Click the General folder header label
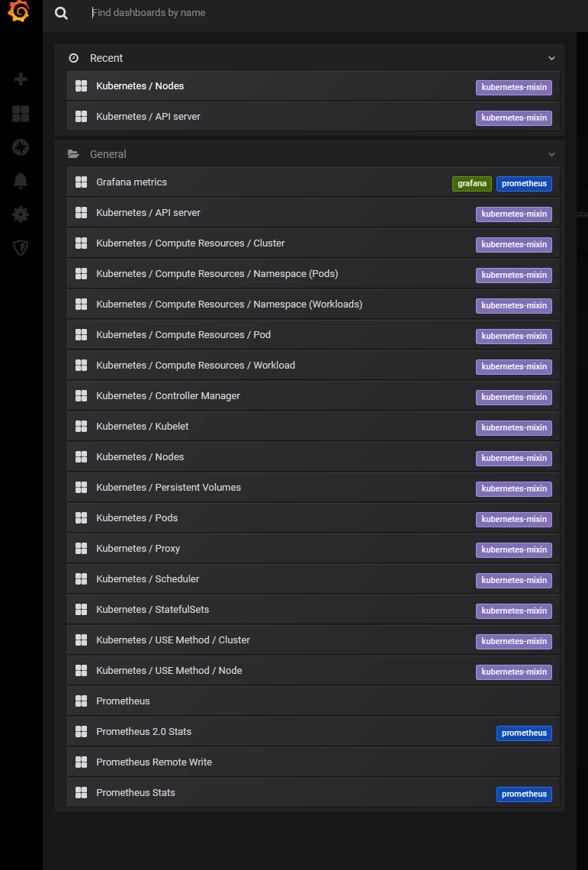 pyautogui.click(x=108, y=154)
